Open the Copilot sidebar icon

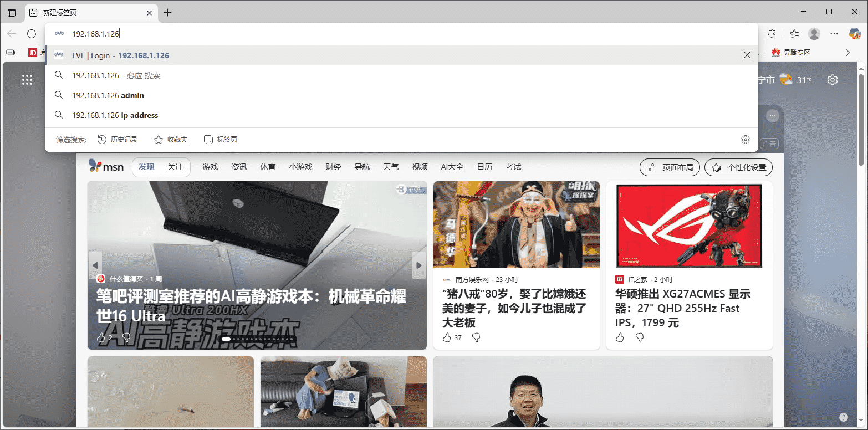(854, 34)
